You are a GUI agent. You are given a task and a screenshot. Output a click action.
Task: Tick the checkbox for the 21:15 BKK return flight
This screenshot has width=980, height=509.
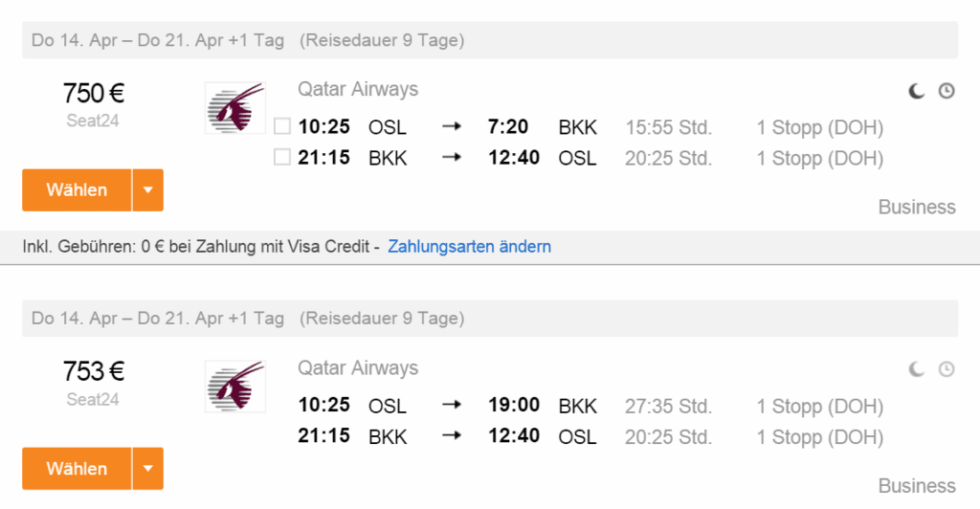click(x=281, y=158)
